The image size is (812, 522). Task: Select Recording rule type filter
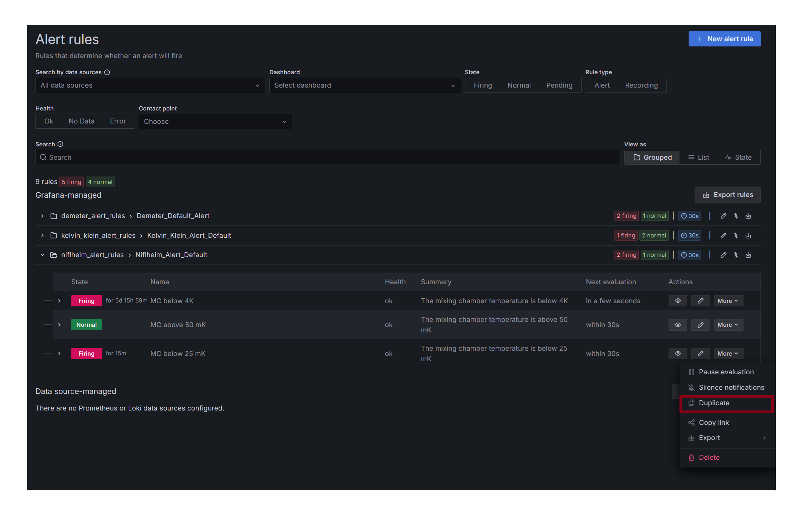[641, 85]
